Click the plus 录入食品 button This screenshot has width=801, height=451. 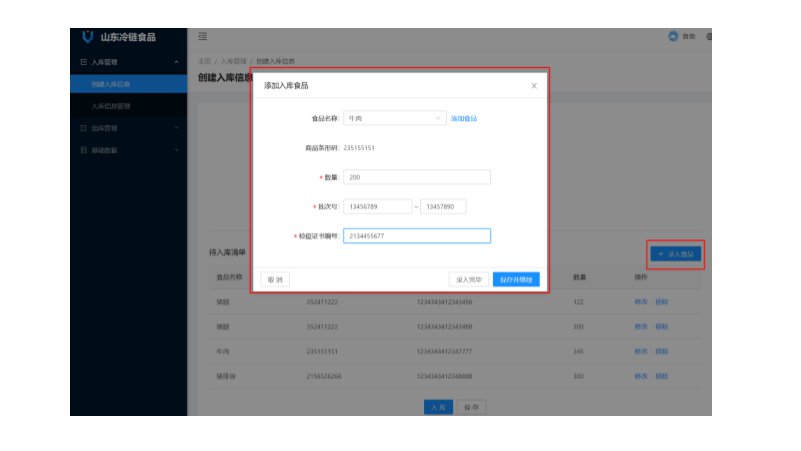coord(676,255)
